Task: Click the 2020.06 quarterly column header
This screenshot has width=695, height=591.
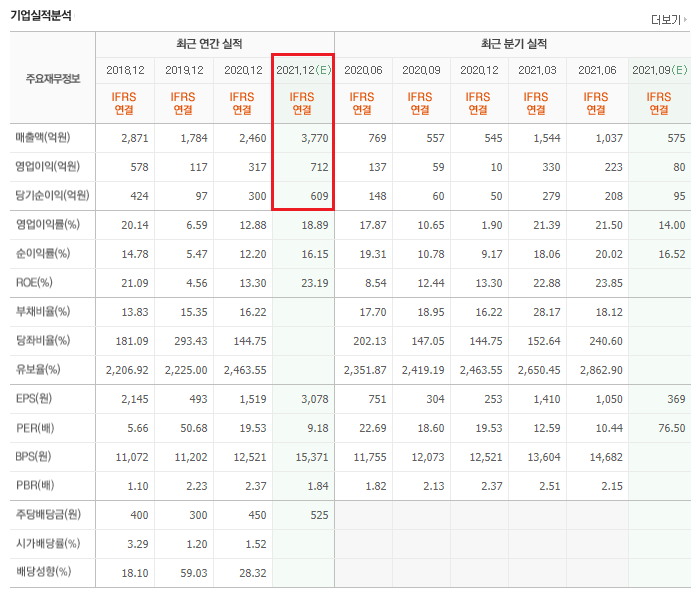Action: (363, 70)
